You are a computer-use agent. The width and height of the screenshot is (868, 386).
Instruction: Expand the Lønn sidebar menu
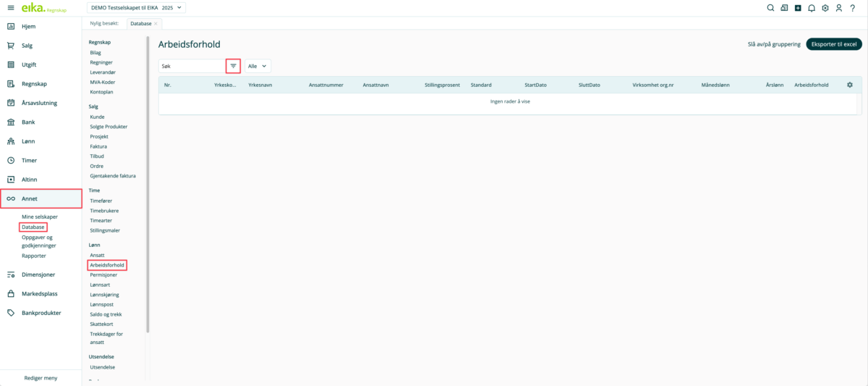click(28, 141)
